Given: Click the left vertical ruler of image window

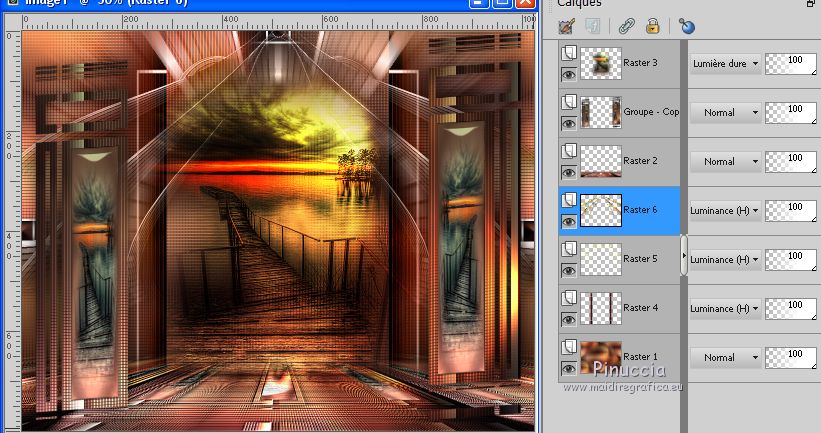Looking at the screenshot, I should tap(13, 230).
